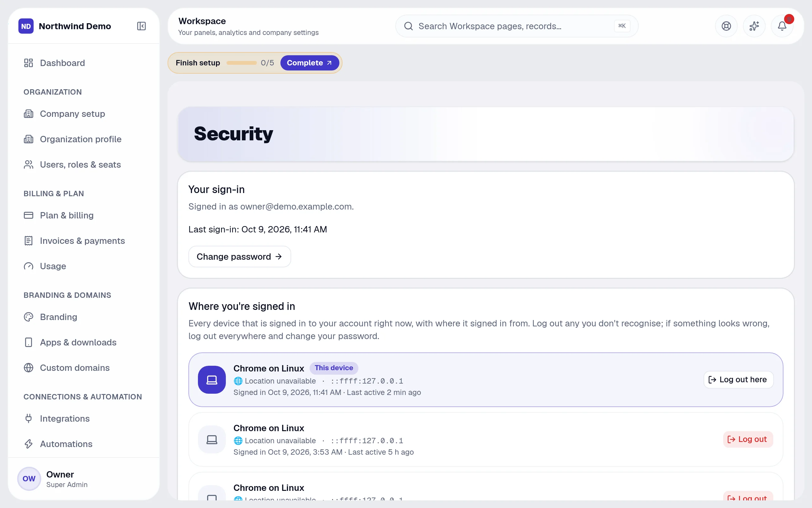The height and width of the screenshot is (508, 812).
Task: Click the Usage gauge icon
Action: (29, 266)
